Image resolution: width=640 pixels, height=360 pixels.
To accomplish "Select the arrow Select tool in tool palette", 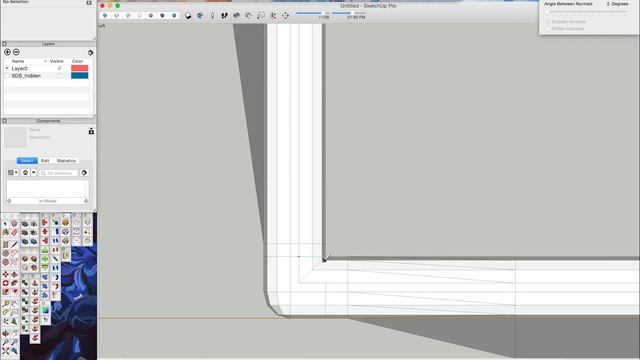I will tap(5, 224).
